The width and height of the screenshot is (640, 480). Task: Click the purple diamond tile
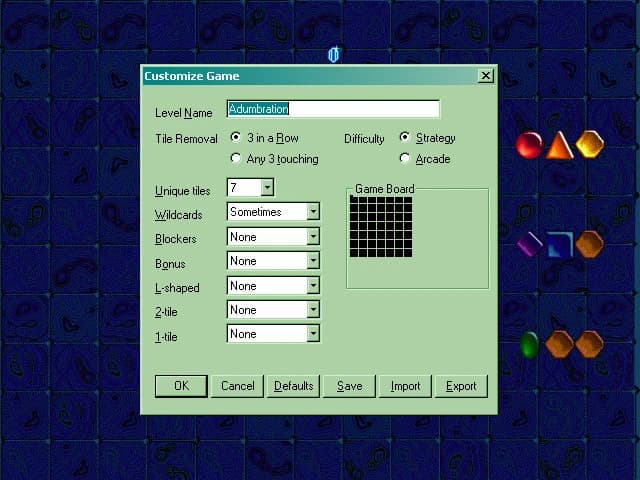[x=529, y=244]
